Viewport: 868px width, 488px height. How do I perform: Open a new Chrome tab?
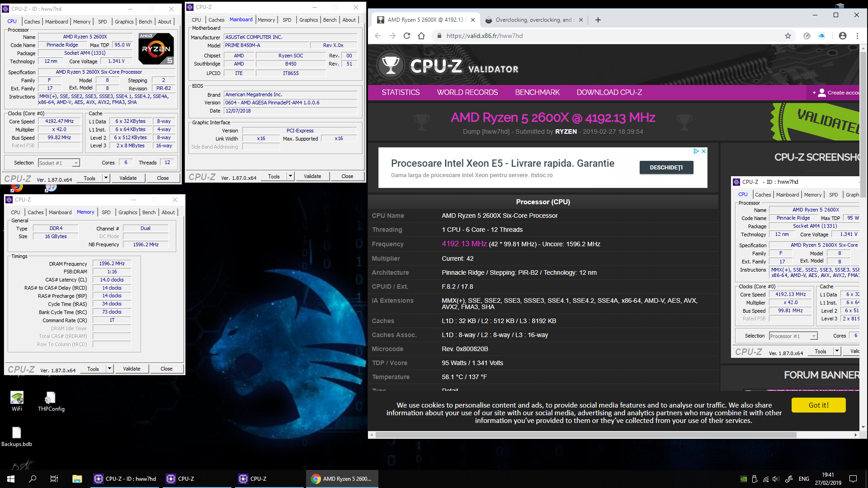click(x=598, y=20)
